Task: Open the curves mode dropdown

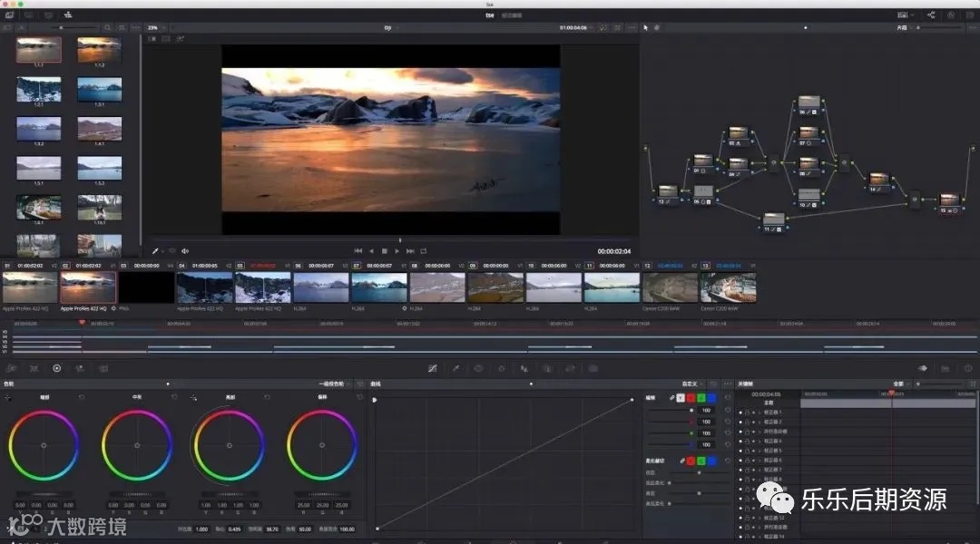Action: pos(694,384)
